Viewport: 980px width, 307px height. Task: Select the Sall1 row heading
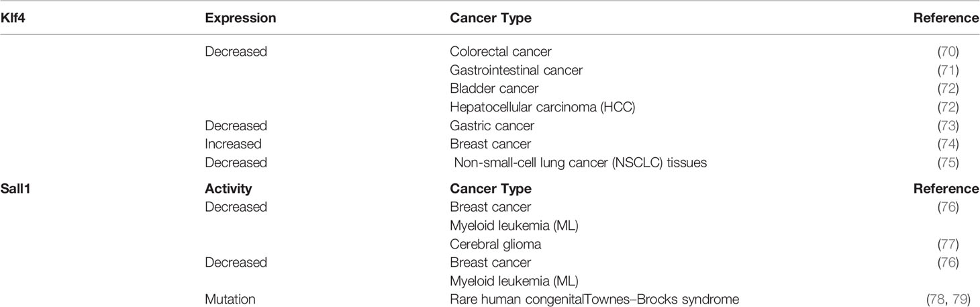pyautogui.click(x=18, y=189)
